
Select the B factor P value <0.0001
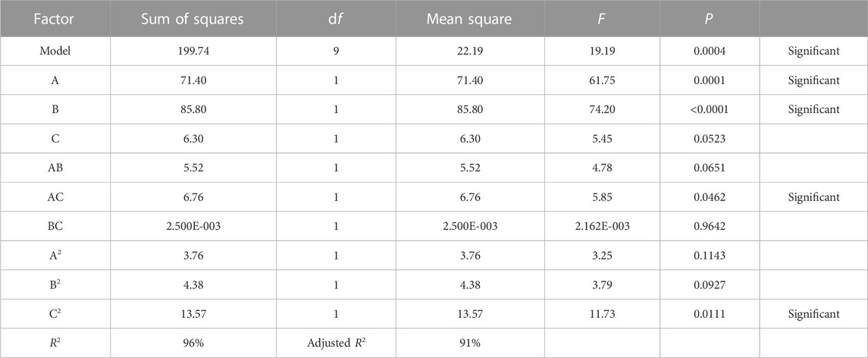click(710, 110)
